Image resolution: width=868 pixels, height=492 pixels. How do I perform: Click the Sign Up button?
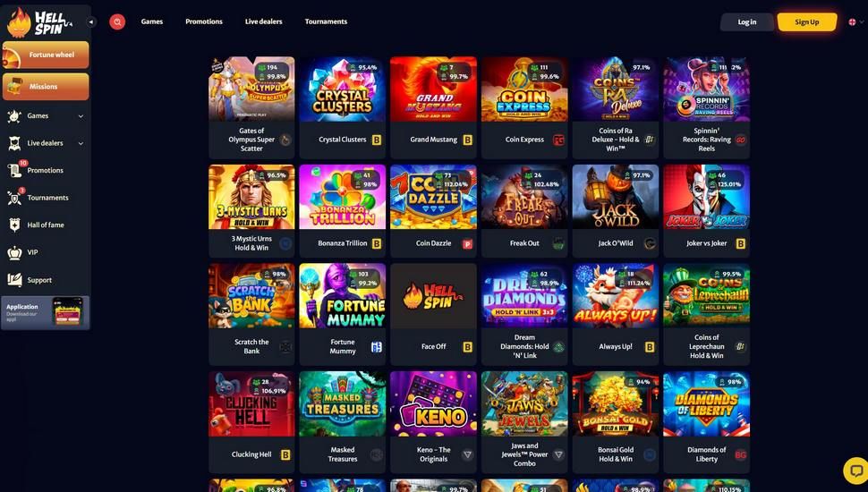[x=806, y=22]
